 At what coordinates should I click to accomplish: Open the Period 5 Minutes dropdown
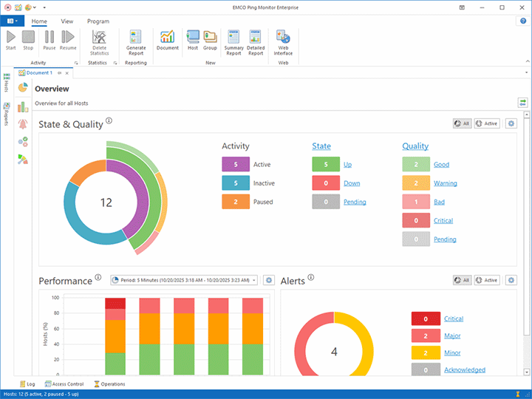[x=184, y=280]
